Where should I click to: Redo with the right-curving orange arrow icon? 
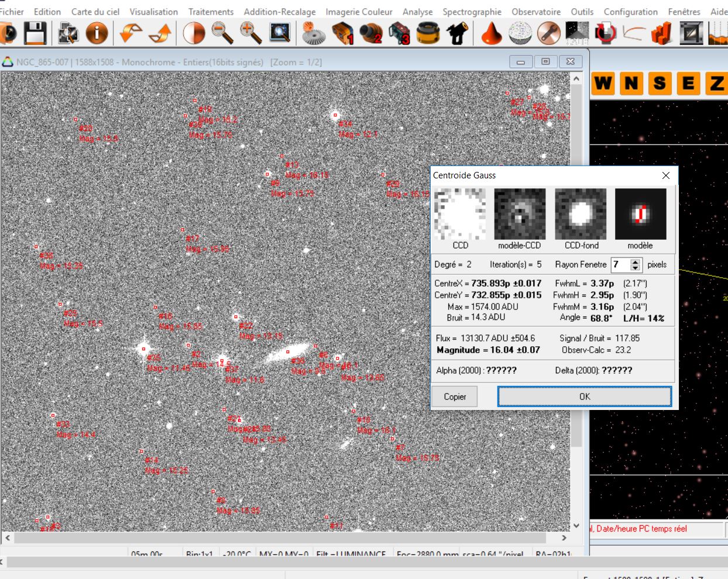(162, 33)
